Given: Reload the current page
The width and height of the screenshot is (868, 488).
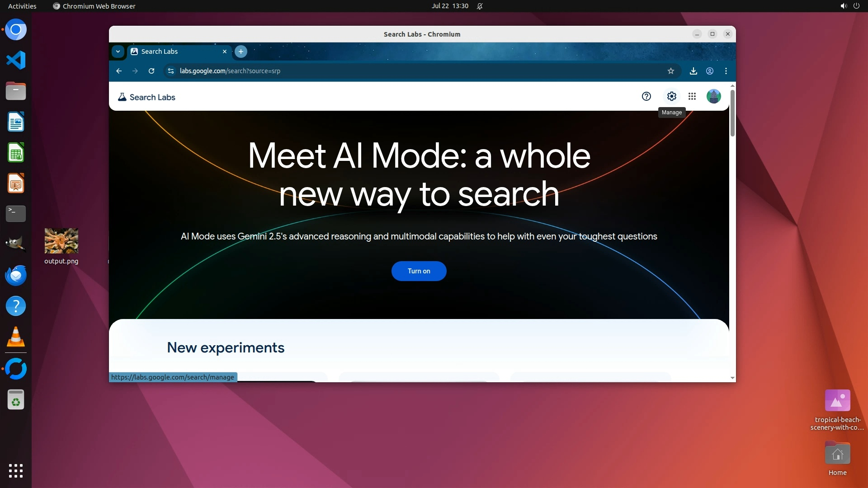Looking at the screenshot, I should pyautogui.click(x=151, y=71).
